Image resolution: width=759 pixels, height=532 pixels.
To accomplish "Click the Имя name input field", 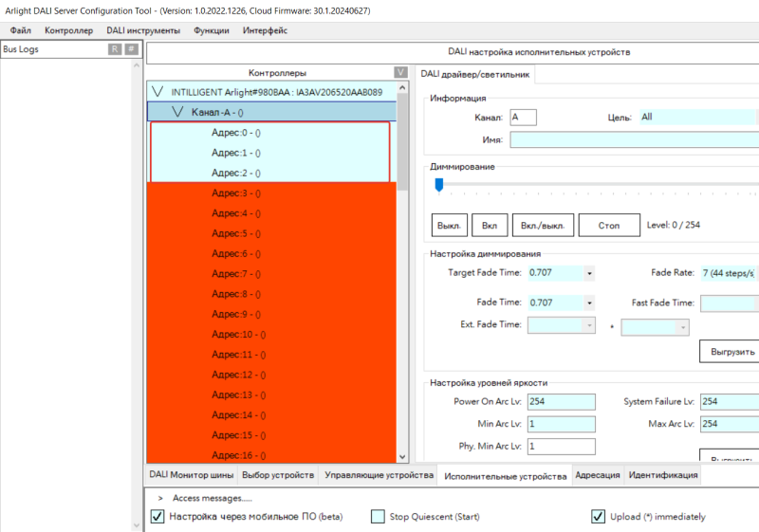I will [634, 139].
